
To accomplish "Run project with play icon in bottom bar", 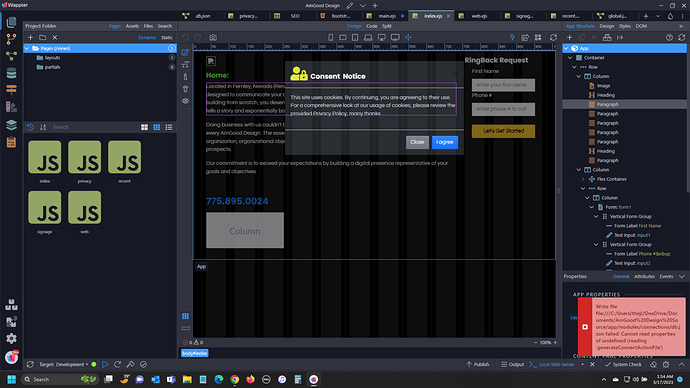I will [x=105, y=364].
